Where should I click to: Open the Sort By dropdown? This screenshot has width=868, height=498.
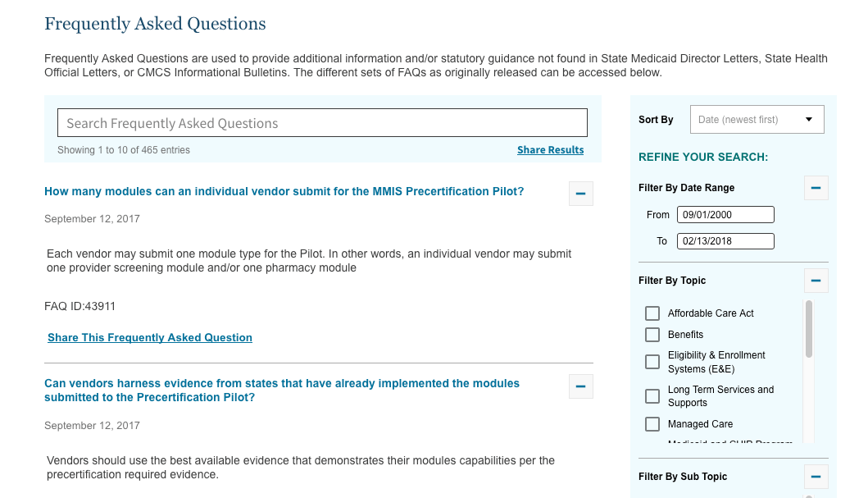coord(757,119)
